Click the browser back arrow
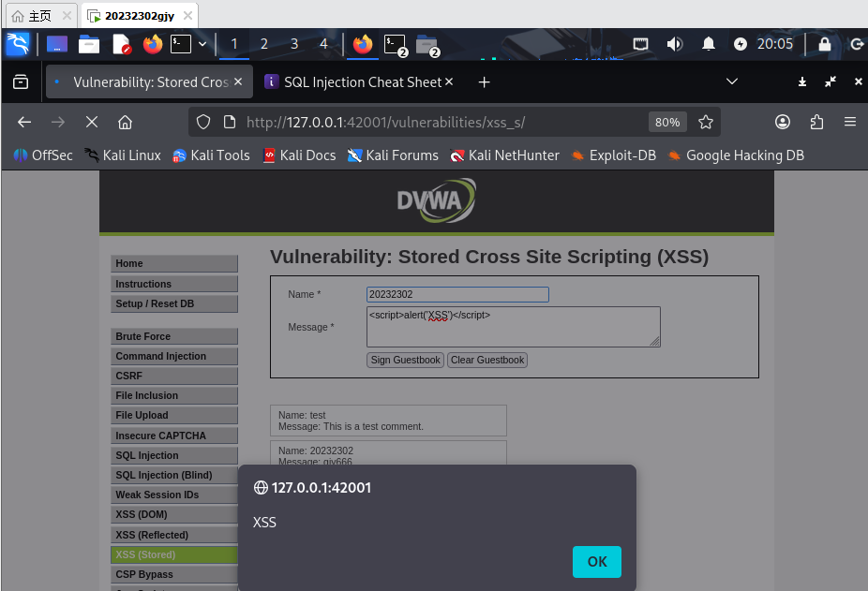 [x=24, y=122]
